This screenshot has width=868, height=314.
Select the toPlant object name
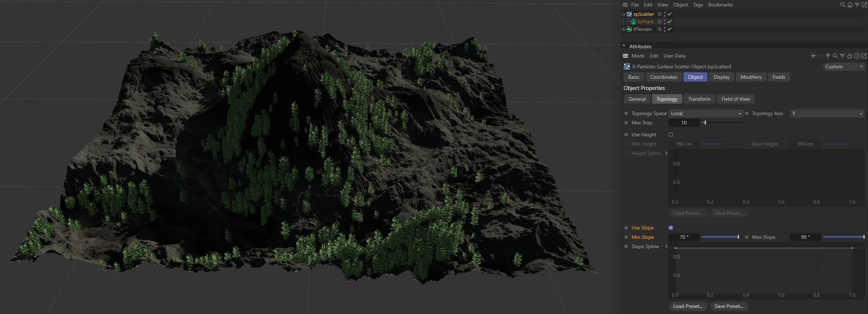click(x=646, y=22)
